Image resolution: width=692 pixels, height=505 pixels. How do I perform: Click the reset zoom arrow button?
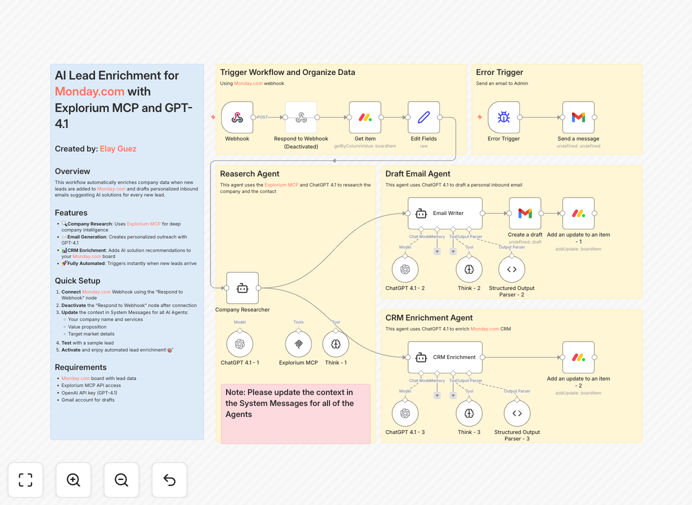[x=169, y=480]
